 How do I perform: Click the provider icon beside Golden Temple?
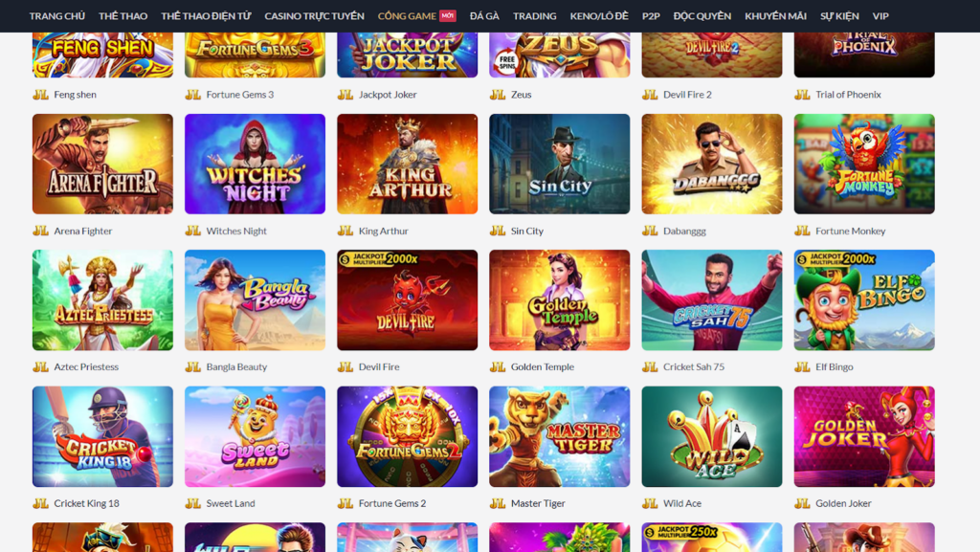click(498, 367)
